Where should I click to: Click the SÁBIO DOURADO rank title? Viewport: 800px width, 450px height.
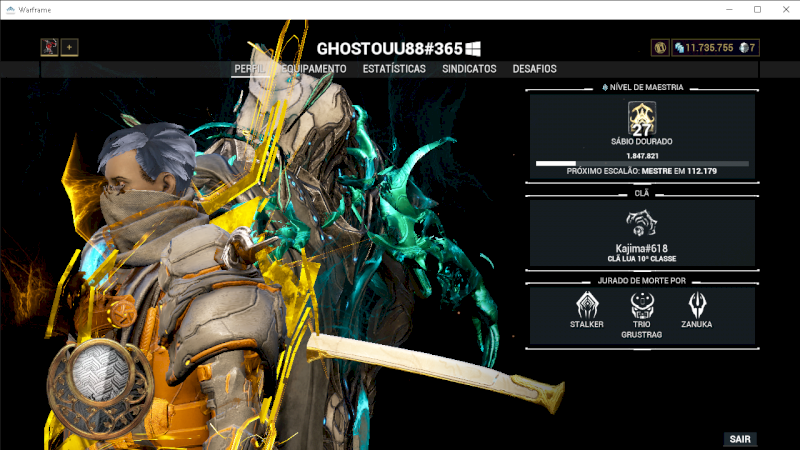tap(642, 141)
